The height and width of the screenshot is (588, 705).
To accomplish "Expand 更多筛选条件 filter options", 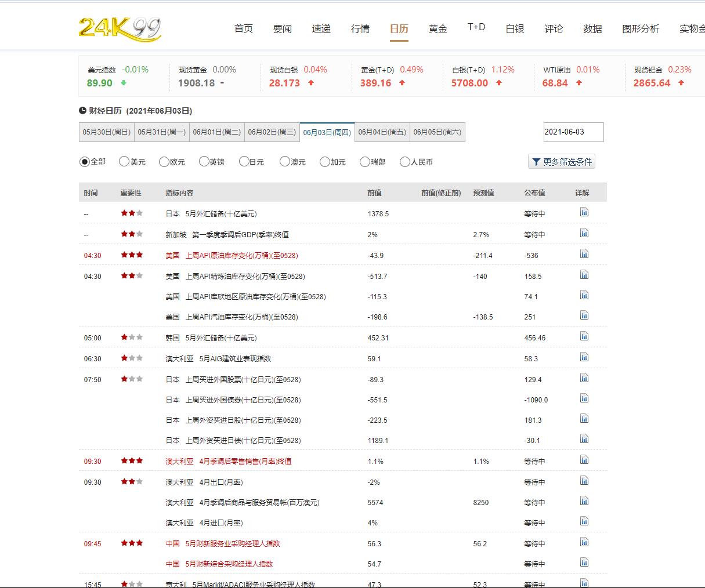I will [561, 162].
